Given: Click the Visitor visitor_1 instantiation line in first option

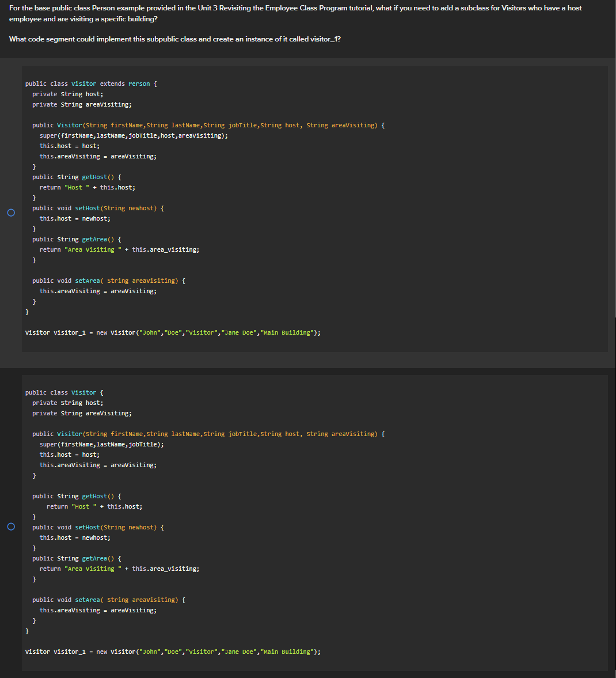Looking at the screenshot, I should [x=173, y=332].
